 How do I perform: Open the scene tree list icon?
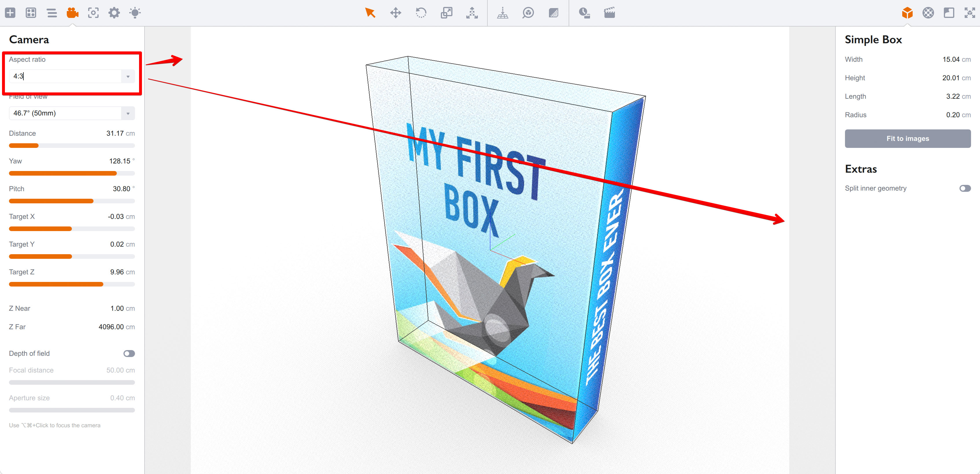(52, 13)
